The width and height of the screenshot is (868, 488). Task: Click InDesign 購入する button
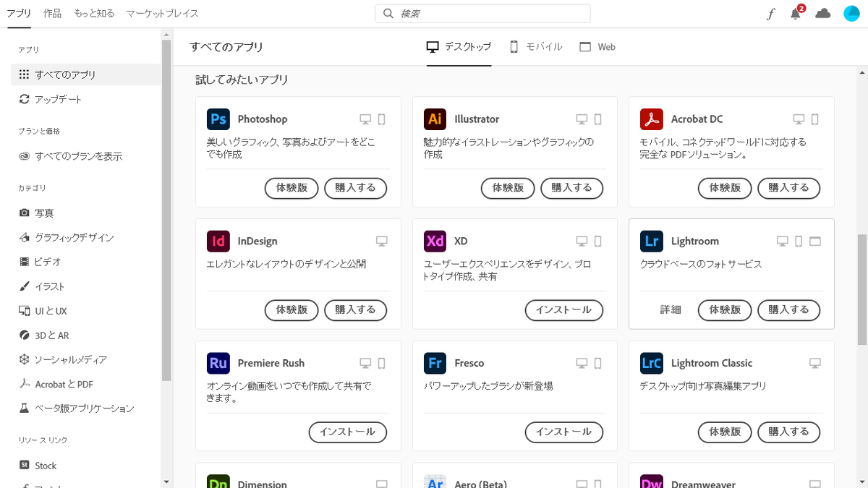(x=355, y=310)
